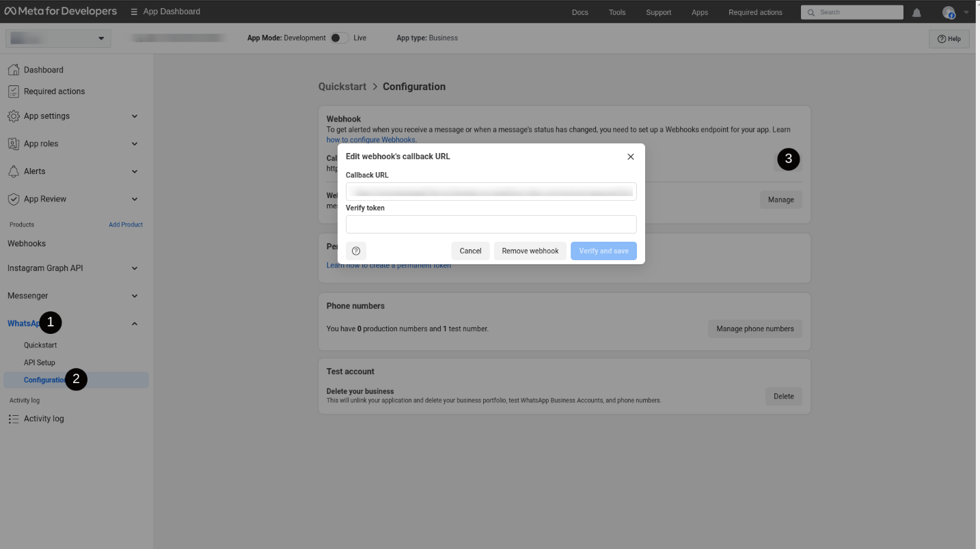Click the Manage webhook fields button
Screen dimensions: 980x549
point(780,200)
